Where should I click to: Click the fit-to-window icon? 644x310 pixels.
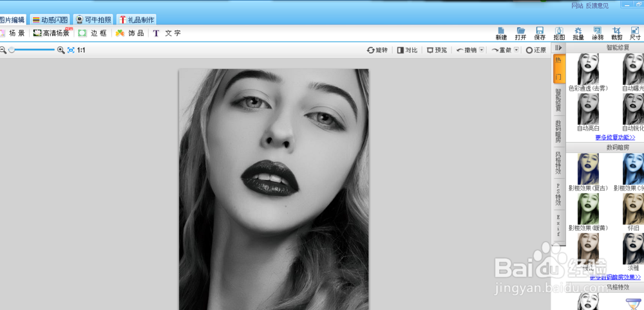click(71, 50)
